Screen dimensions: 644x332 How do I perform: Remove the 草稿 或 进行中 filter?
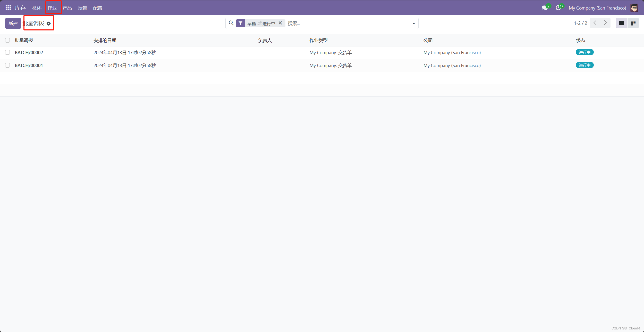coord(280,23)
